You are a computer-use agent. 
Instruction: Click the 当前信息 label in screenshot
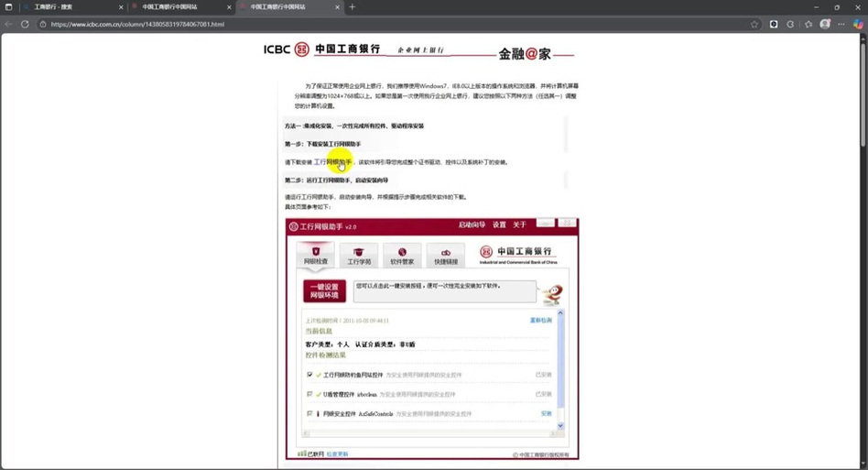pyautogui.click(x=319, y=331)
